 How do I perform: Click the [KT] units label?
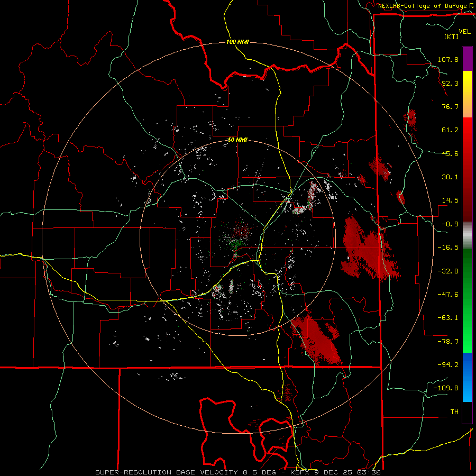click(x=452, y=36)
